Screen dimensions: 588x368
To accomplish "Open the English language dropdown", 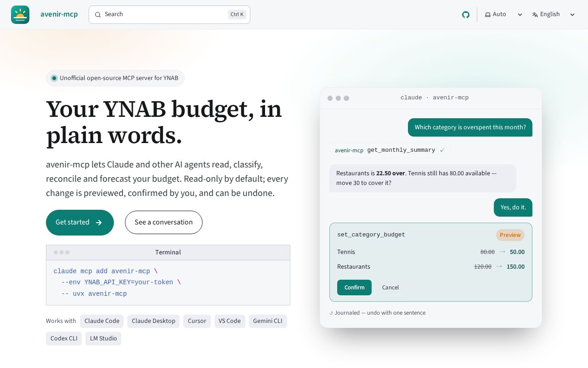I will (553, 15).
